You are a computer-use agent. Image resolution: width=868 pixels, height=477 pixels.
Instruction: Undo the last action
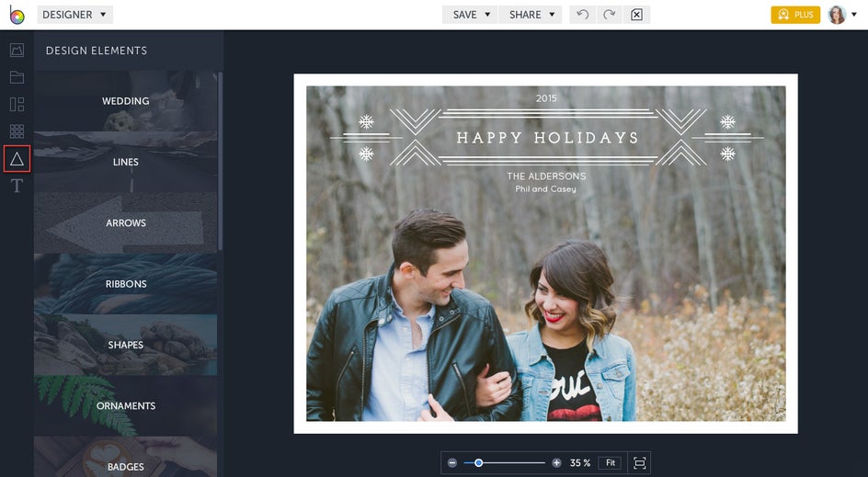tap(582, 15)
